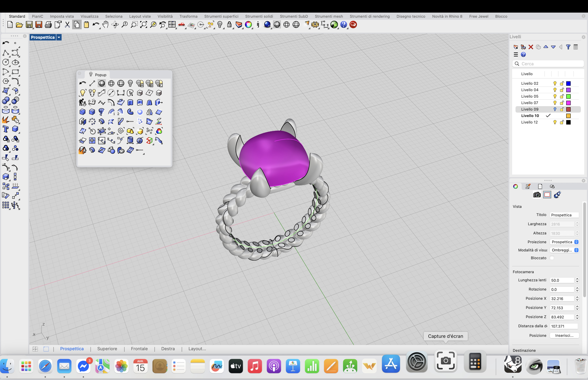The height and width of the screenshot is (380, 588).
Task: Open the blue Help question mark icon
Action: point(344,25)
